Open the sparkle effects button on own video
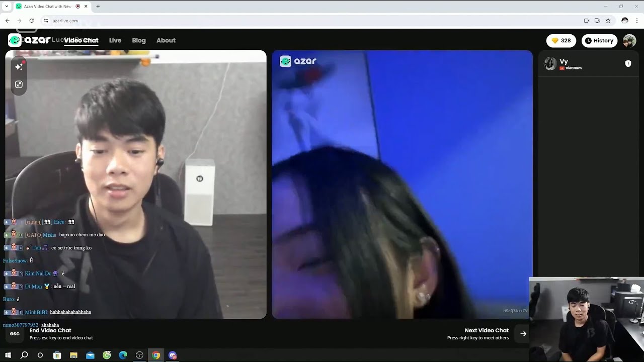The height and width of the screenshot is (362, 644). (19, 67)
